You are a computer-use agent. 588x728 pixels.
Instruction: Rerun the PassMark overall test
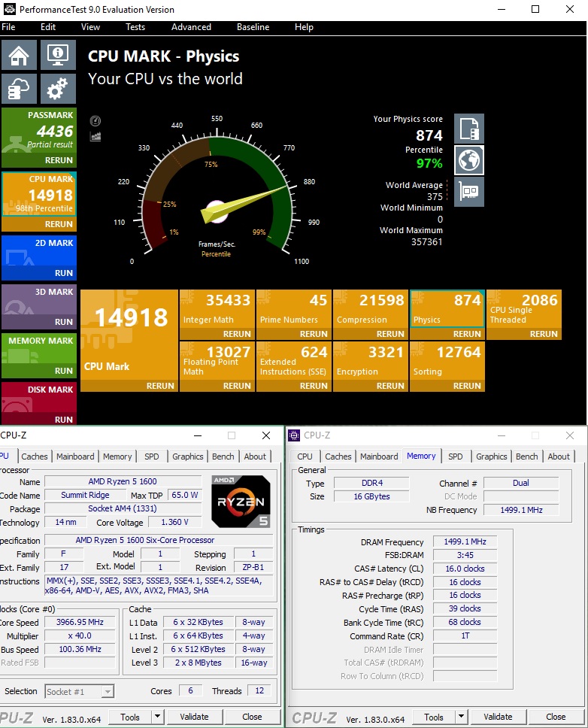tap(59, 160)
